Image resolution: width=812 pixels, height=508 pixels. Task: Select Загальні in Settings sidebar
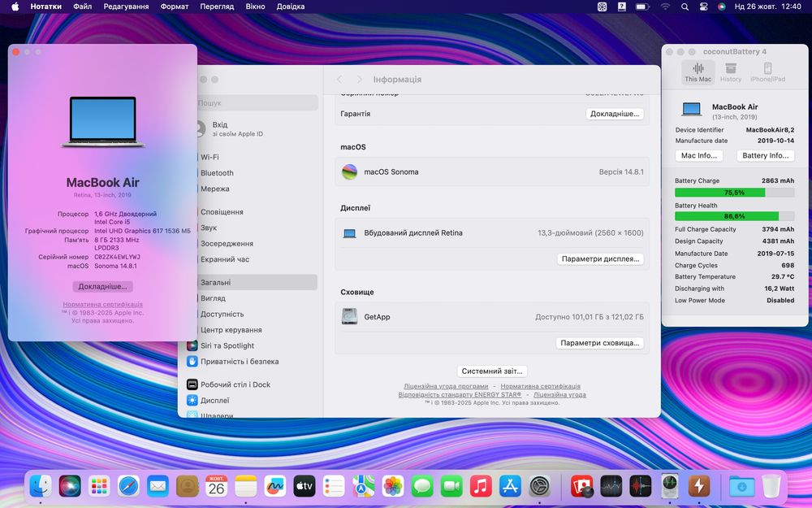tap(253, 282)
